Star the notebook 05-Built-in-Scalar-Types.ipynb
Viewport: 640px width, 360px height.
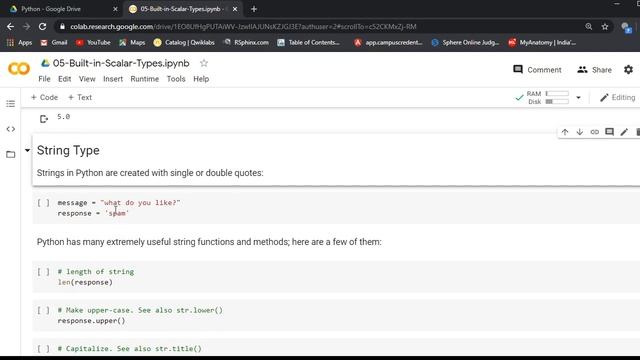(x=204, y=63)
